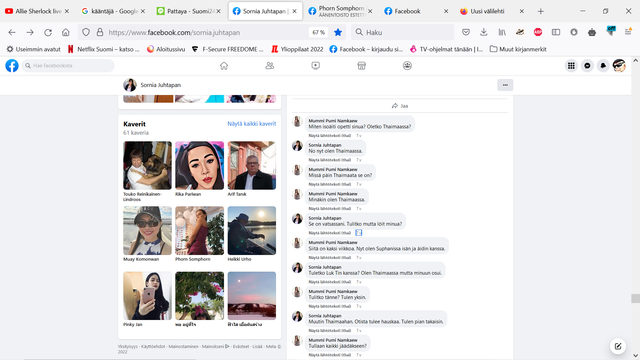640x360 pixels.
Task: Click the facebook.com address bar URL
Action: (174, 32)
